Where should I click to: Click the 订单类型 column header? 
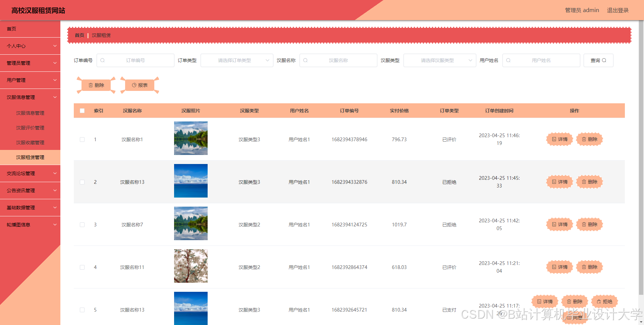pyautogui.click(x=449, y=111)
